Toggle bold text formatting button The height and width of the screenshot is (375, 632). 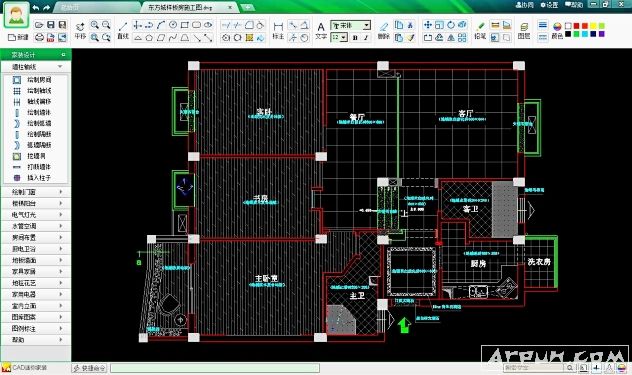(x=355, y=38)
